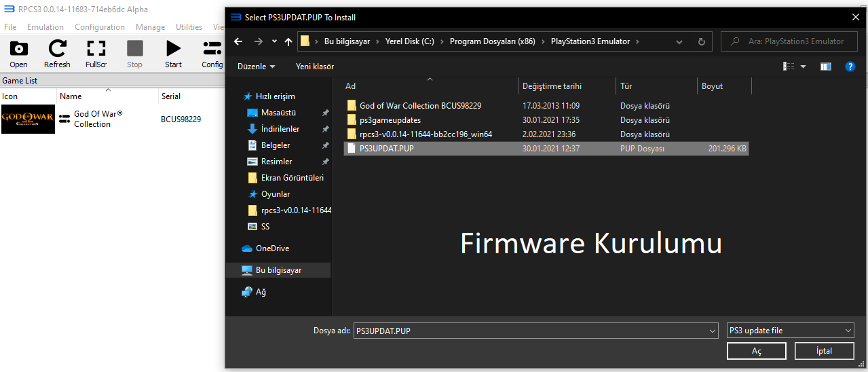This screenshot has width=868, height=372.
Task: Select Belgeler in navigation pane
Action: point(276,145)
